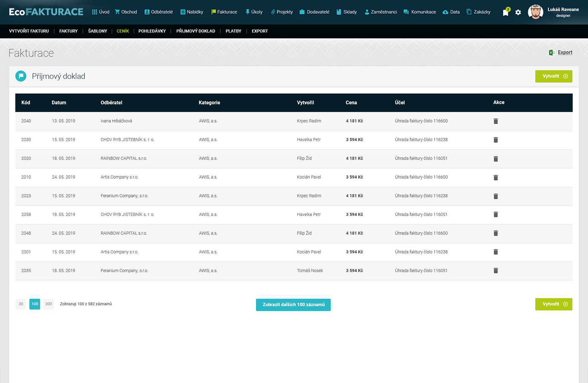Sort by Odběratel column header
The height and width of the screenshot is (383, 588).
point(111,103)
